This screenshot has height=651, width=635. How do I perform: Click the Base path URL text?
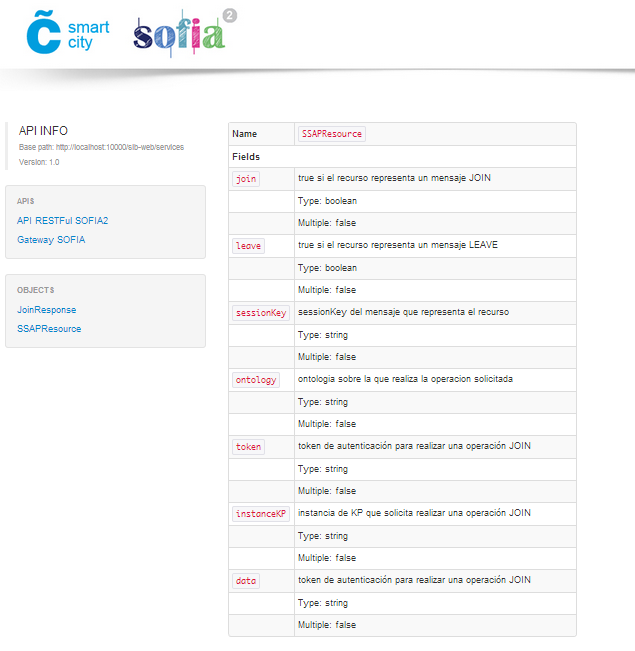(x=101, y=147)
